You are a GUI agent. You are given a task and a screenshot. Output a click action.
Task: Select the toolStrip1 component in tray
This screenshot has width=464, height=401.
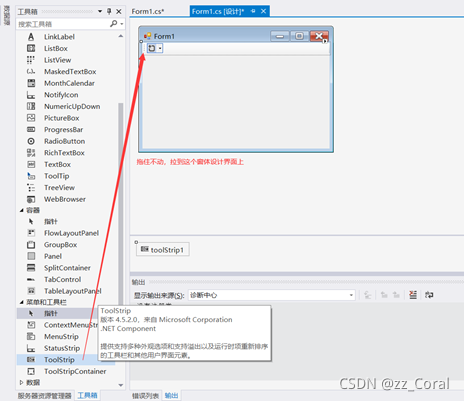pyautogui.click(x=163, y=249)
